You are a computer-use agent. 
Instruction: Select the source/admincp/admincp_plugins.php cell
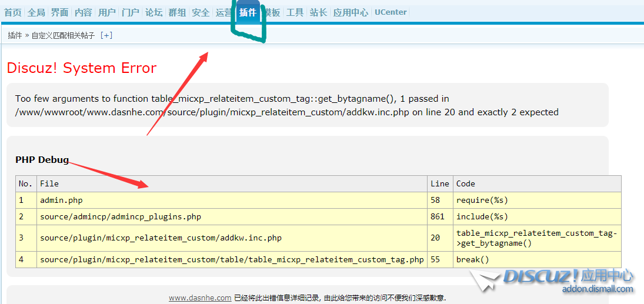click(232, 216)
